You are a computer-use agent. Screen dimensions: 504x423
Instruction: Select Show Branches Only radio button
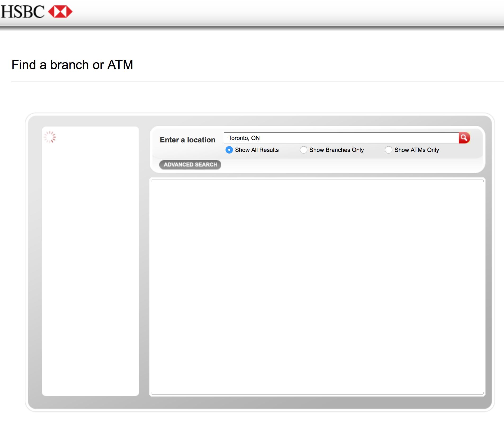click(303, 150)
